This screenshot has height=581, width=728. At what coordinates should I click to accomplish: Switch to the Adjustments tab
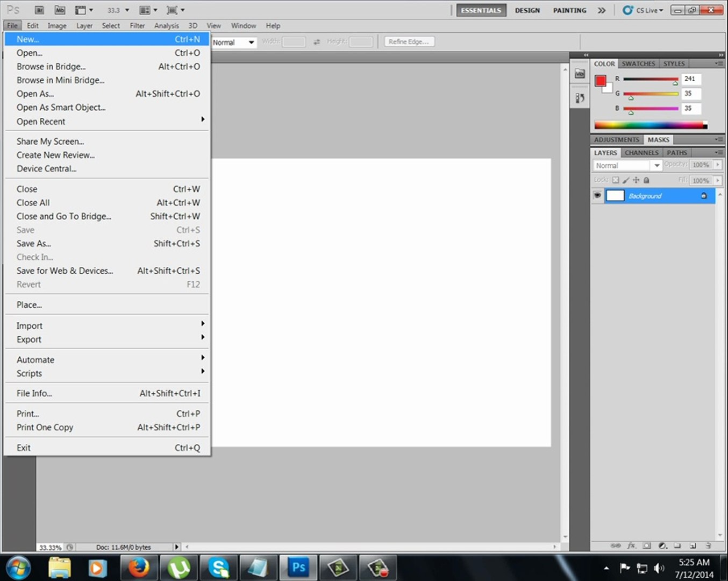point(616,140)
